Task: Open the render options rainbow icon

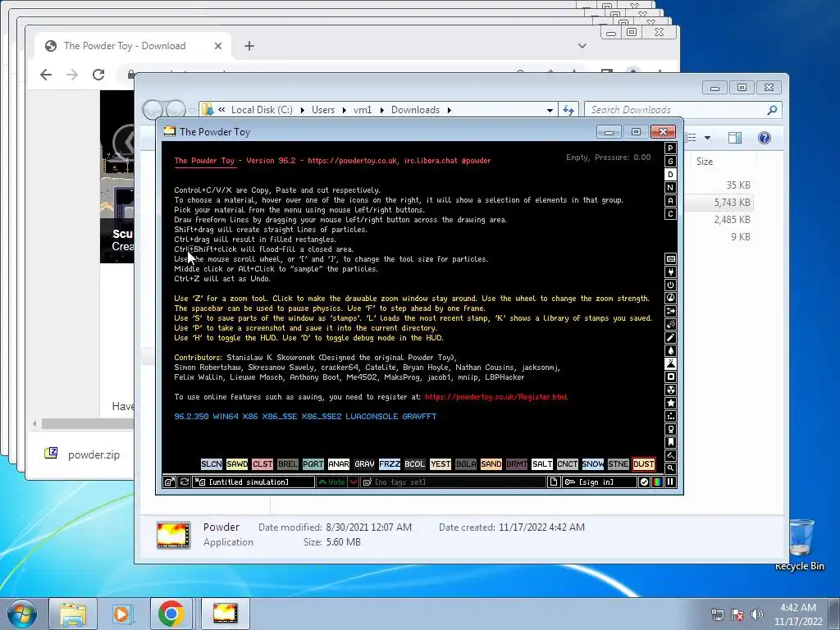Action: pyautogui.click(x=657, y=482)
